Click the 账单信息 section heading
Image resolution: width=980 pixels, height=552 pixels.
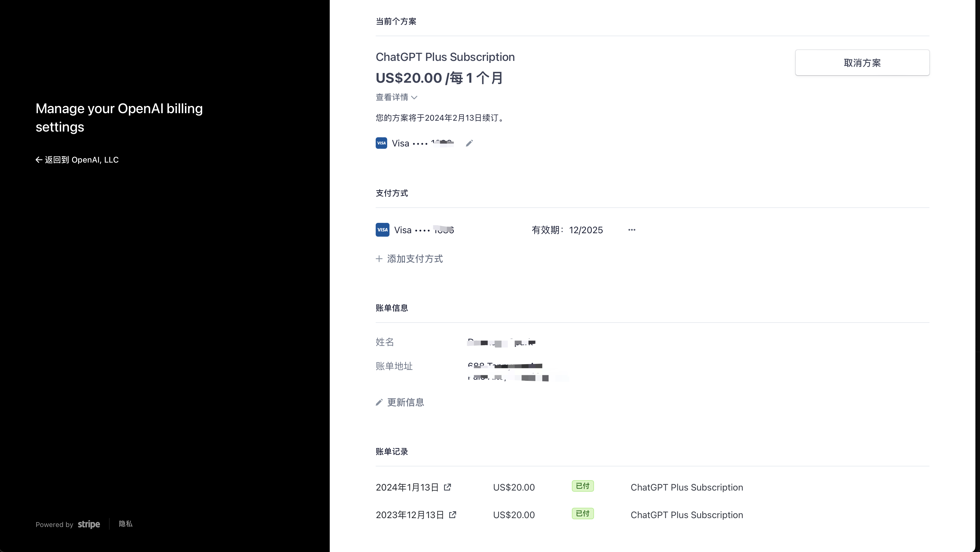pyautogui.click(x=392, y=308)
